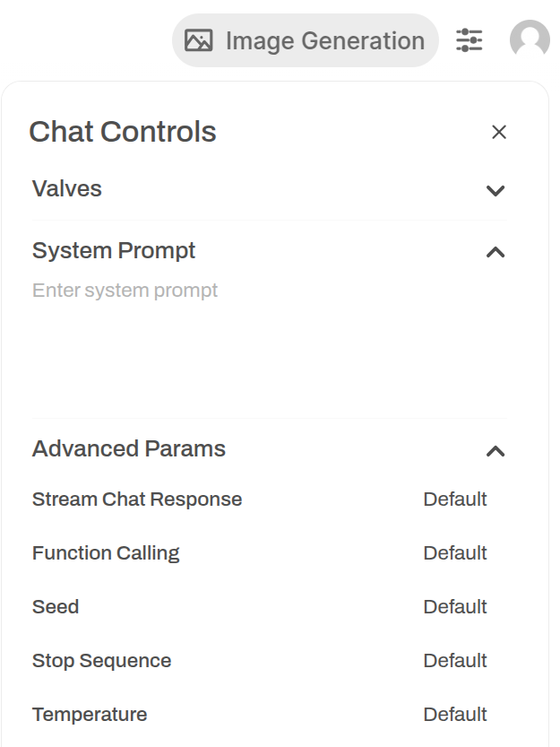
Task: Click the System Prompt heading
Action: (x=113, y=250)
